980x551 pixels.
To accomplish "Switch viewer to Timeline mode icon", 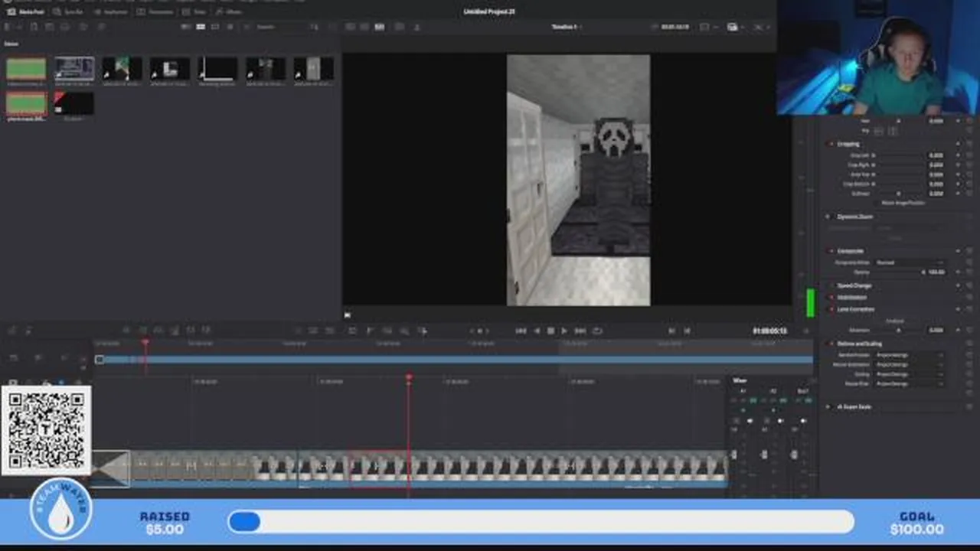I will coord(379,27).
